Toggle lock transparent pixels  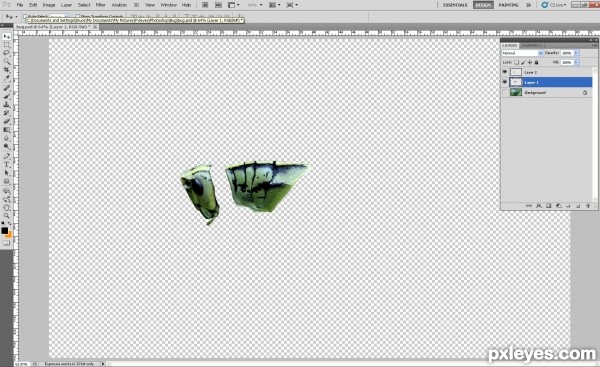(517, 62)
